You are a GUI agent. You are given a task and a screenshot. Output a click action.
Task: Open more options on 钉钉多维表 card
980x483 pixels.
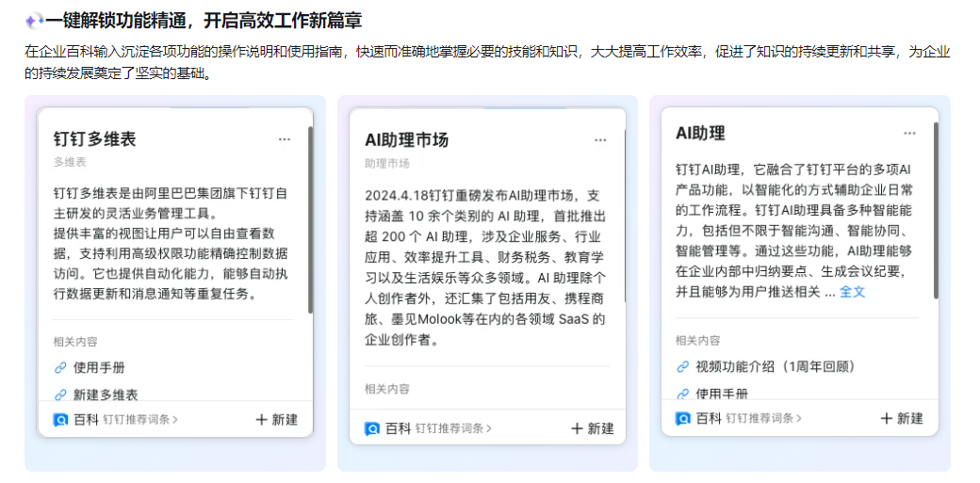[x=285, y=139]
